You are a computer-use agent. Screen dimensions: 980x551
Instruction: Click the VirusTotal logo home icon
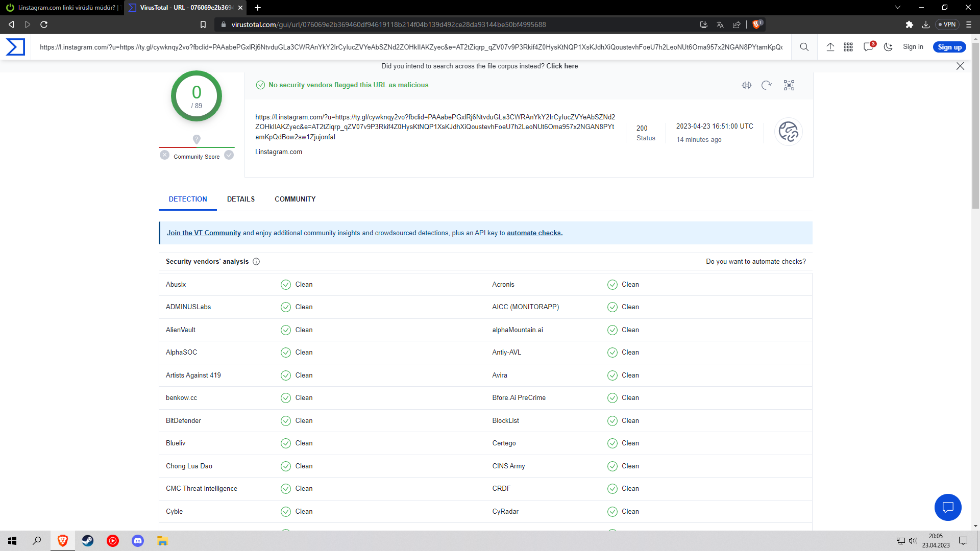15,47
